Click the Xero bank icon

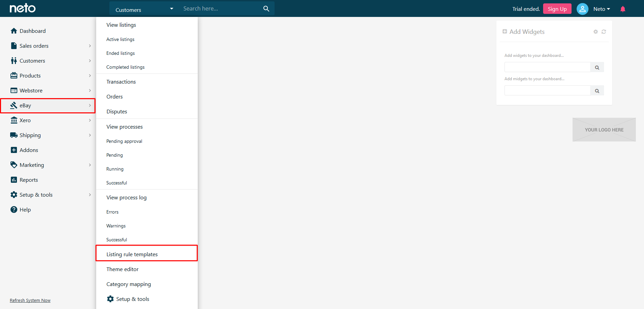(x=14, y=120)
